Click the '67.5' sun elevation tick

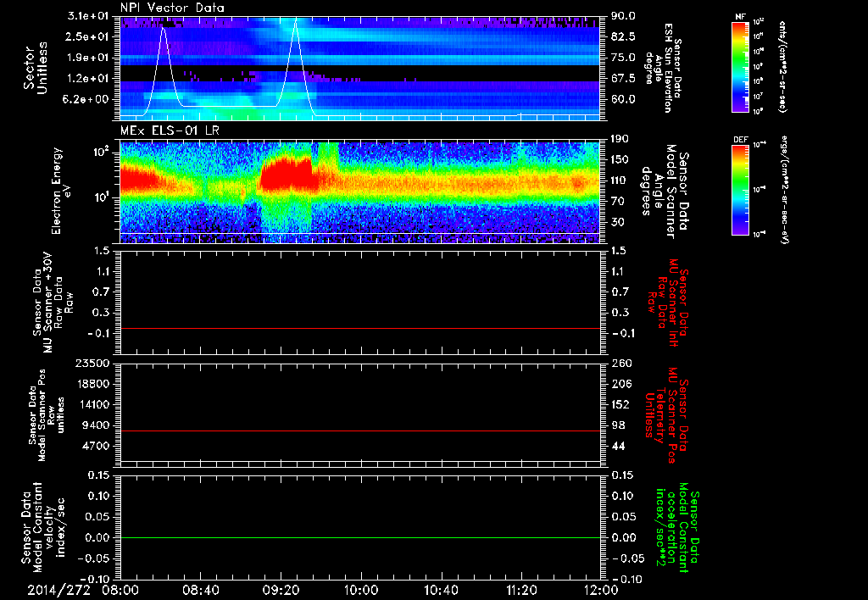[x=623, y=79]
